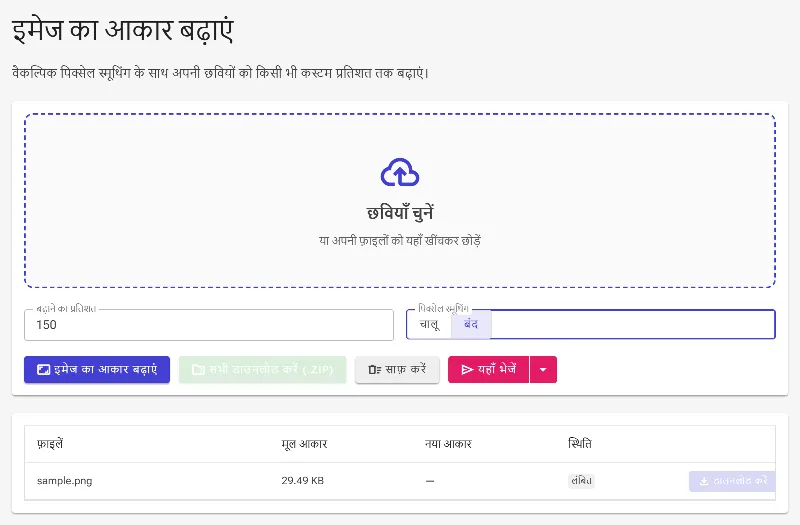Click the यहाँ भेजें send button
800x525 pixels.
(488, 369)
